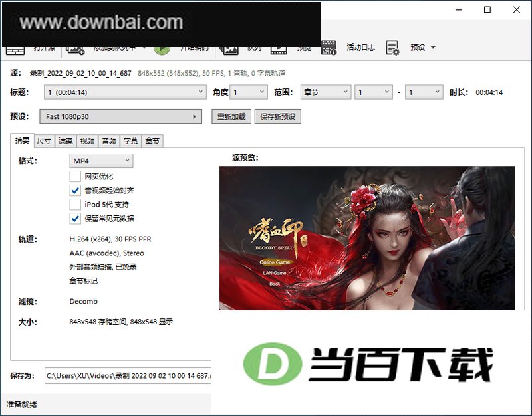Screen dimensions: 532x416
Task: Click the 保存新预设 button
Action: tap(277, 117)
